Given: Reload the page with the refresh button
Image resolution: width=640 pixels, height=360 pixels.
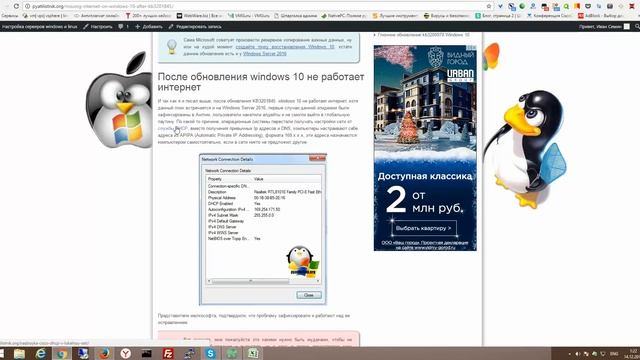Looking at the screenshot, I should tap(16, 6).
